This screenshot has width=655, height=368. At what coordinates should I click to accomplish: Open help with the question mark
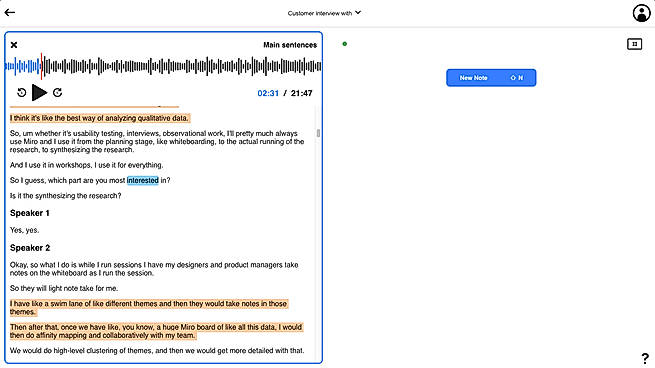point(645,358)
